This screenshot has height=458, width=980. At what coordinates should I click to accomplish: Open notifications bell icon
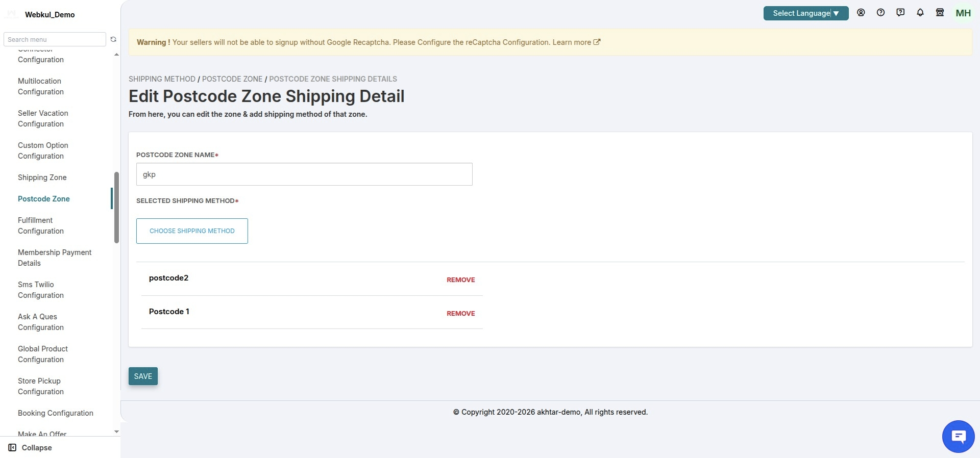(920, 13)
